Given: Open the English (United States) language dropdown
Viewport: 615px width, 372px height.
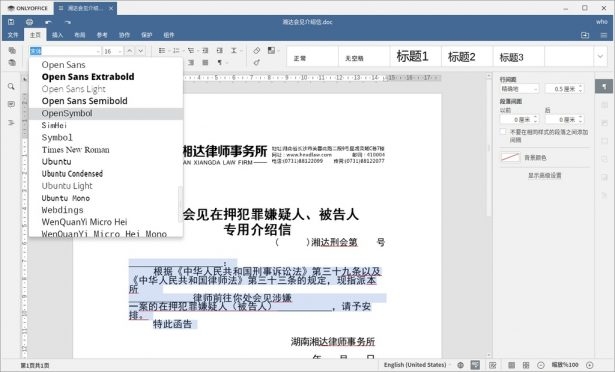Looking at the screenshot, I should coord(415,365).
